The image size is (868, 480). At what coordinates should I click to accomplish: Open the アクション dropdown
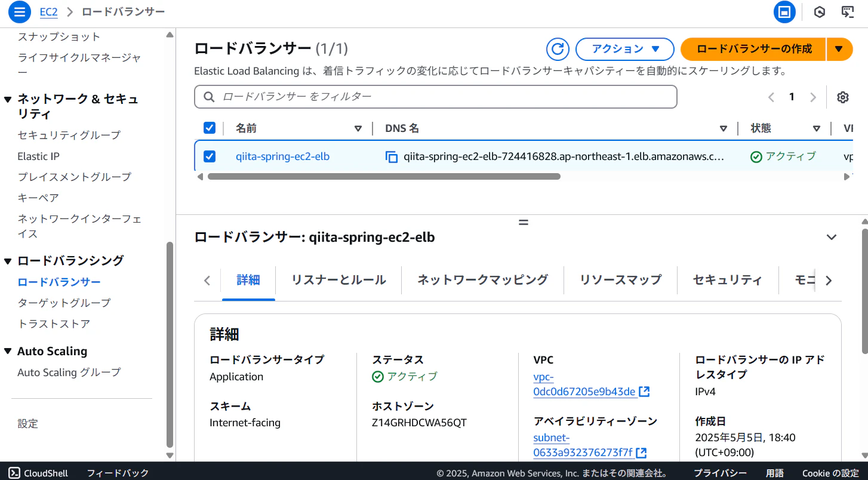[625, 49]
